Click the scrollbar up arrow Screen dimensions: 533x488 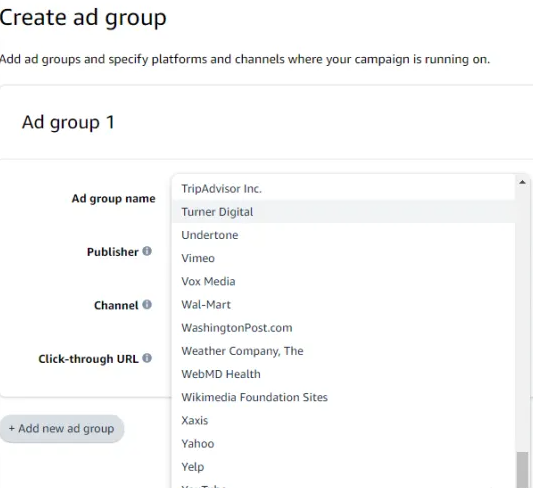[x=522, y=182]
